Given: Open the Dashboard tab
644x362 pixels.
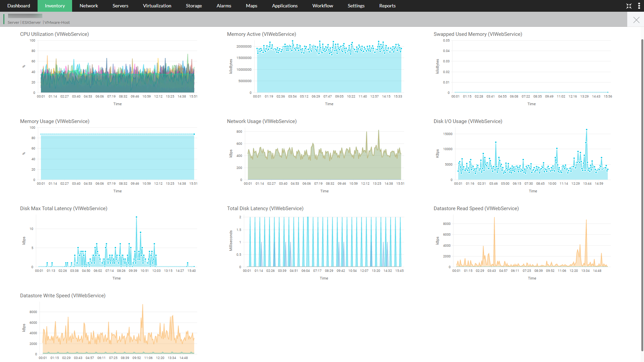Looking at the screenshot, I should pos(19,6).
